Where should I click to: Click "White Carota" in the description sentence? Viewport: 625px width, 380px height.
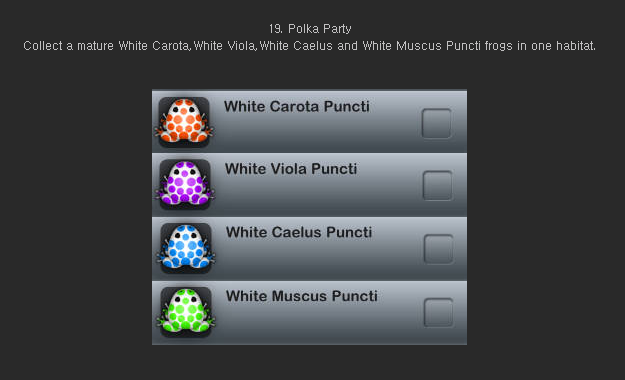click(154, 46)
